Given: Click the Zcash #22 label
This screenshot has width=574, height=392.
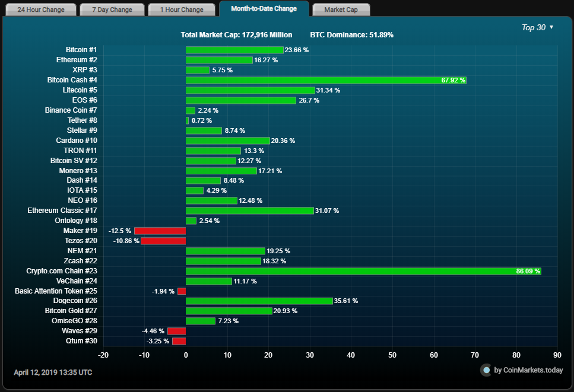Looking at the screenshot, I should click(x=80, y=261).
